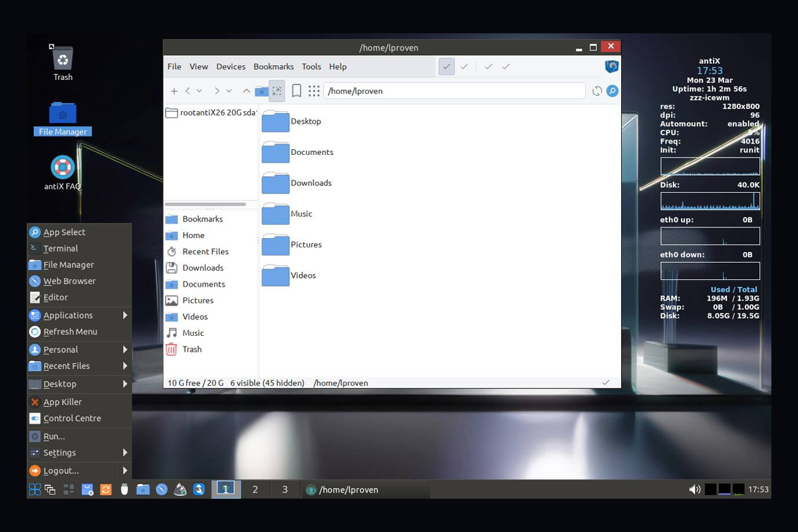The height and width of the screenshot is (532, 798).
Task: Select the Pictures folder in the file list
Action: click(292, 244)
